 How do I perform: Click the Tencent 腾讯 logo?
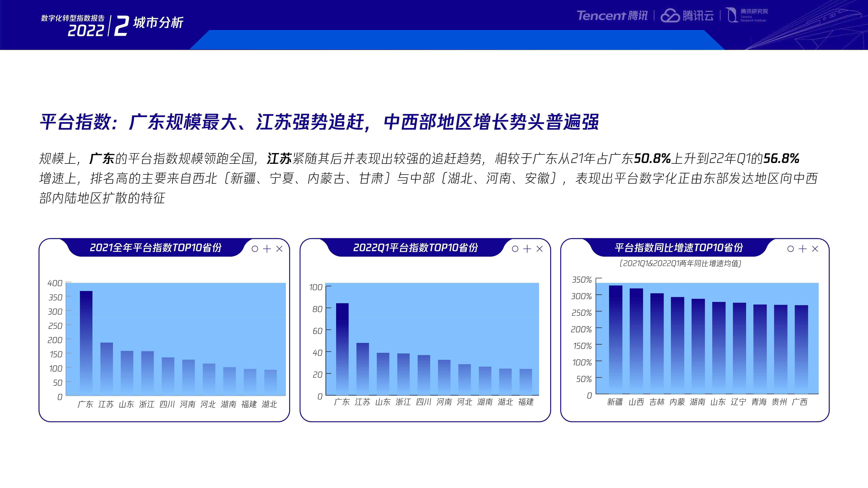[x=612, y=15]
